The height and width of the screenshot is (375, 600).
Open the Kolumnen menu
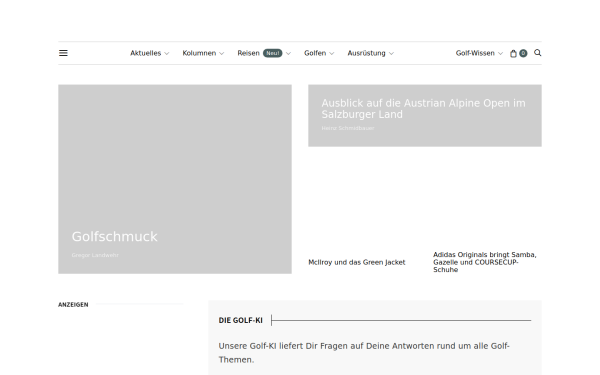pos(199,53)
